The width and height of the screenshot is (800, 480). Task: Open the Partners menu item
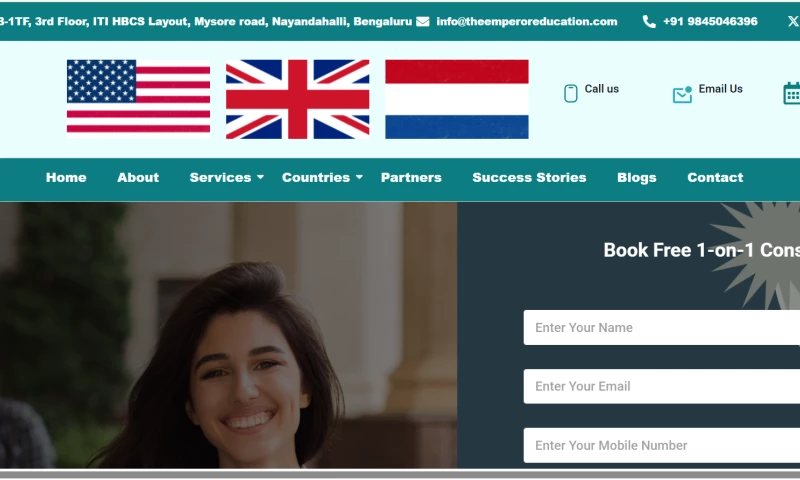411,178
